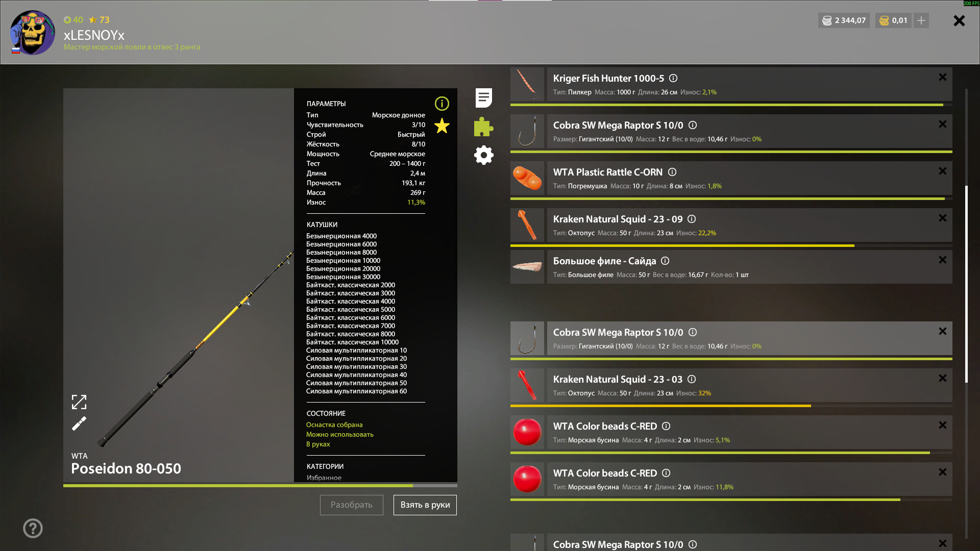Click the rod wear value 11,3%

click(416, 202)
